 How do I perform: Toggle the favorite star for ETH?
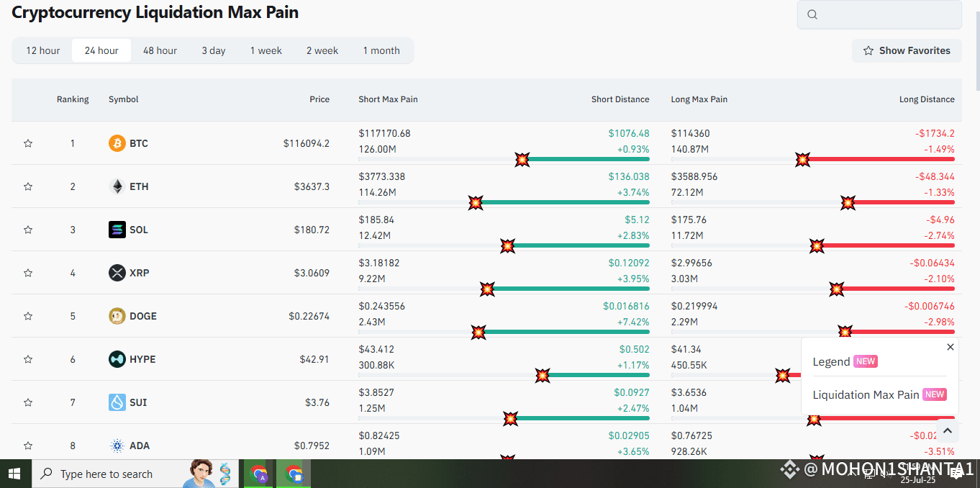pyautogui.click(x=27, y=186)
